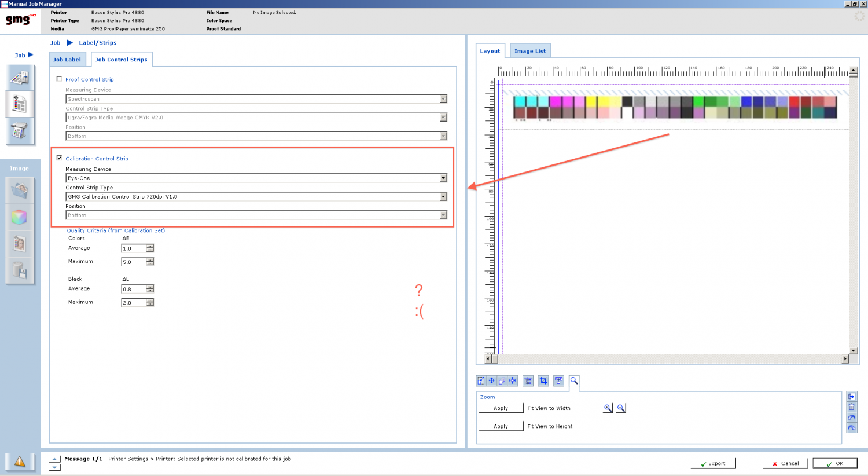The image size is (868, 476).
Task: Select the duplicate pages layout tool
Action: (502, 380)
